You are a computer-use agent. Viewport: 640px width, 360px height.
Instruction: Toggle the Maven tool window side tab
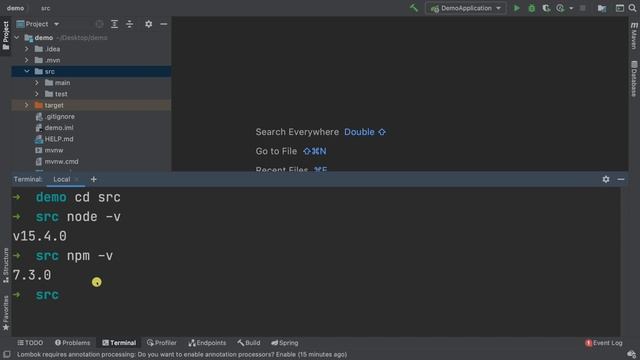click(634, 36)
